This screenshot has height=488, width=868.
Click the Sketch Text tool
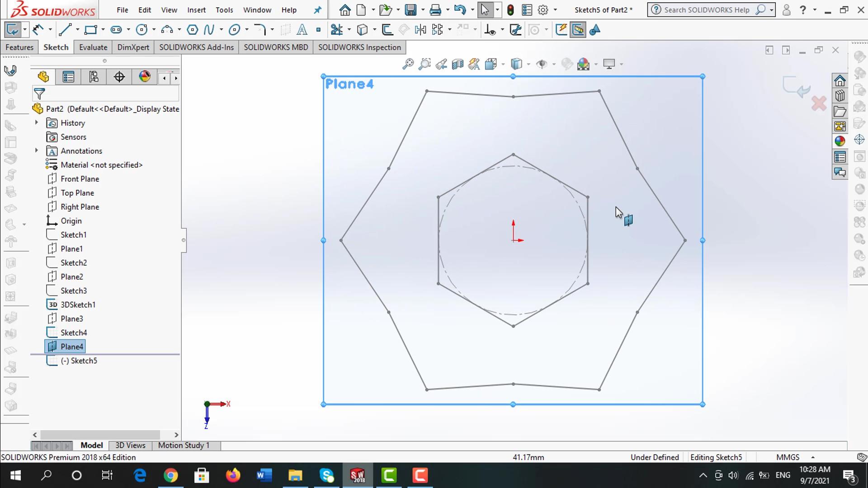[x=302, y=30]
